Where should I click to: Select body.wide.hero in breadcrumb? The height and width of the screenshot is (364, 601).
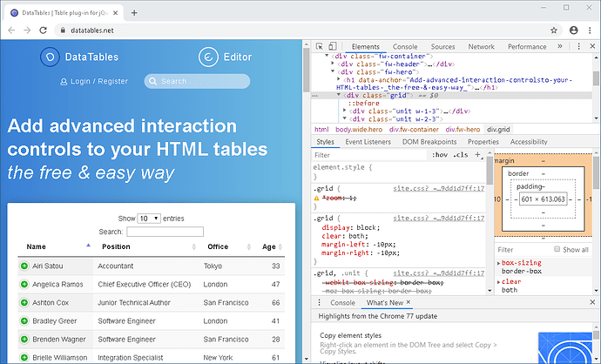(359, 130)
